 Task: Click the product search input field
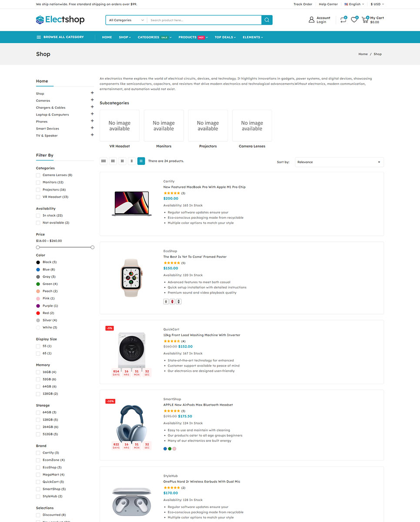click(204, 20)
